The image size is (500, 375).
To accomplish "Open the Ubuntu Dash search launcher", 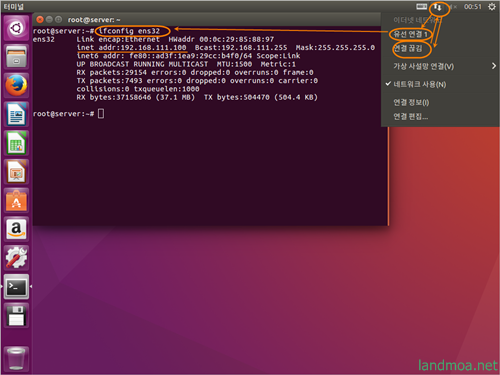I will [x=16, y=28].
